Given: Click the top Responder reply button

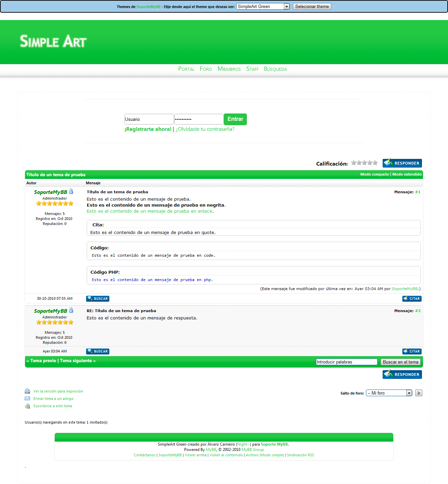Looking at the screenshot, I should (x=402, y=163).
